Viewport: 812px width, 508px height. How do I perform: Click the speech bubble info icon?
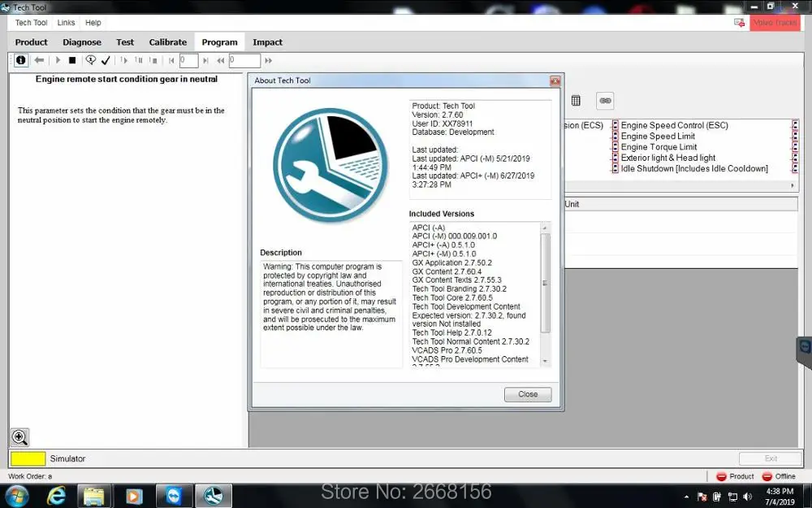91,60
